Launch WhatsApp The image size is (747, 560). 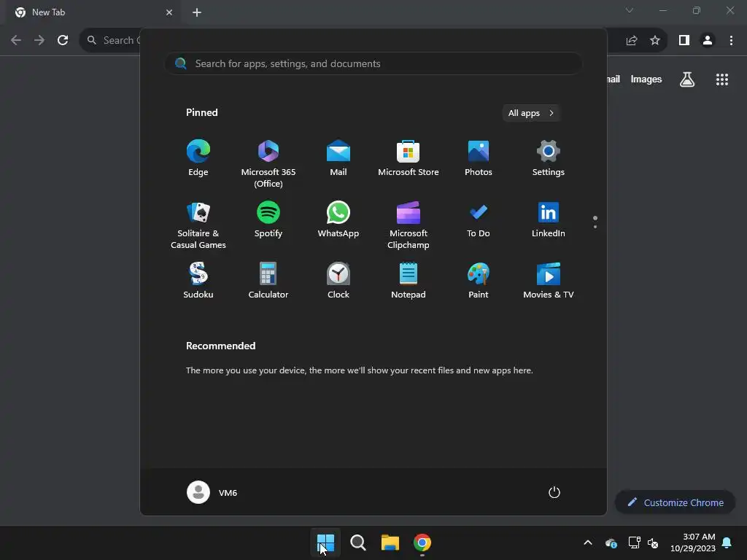coord(338,219)
